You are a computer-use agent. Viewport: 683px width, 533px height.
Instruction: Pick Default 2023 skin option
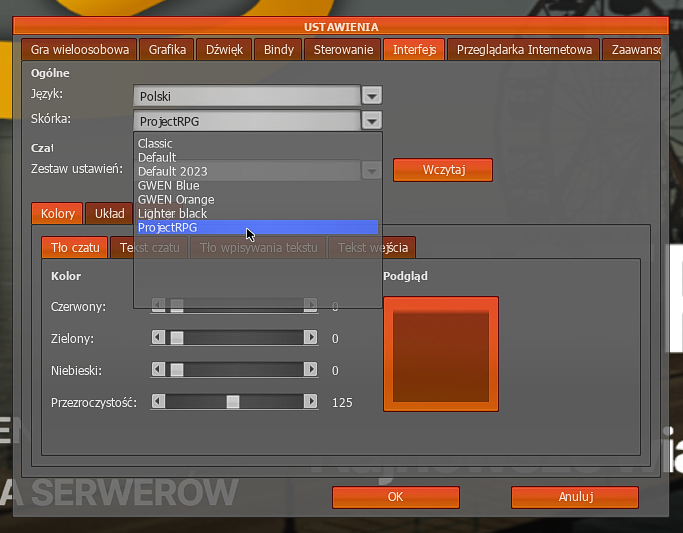257,171
